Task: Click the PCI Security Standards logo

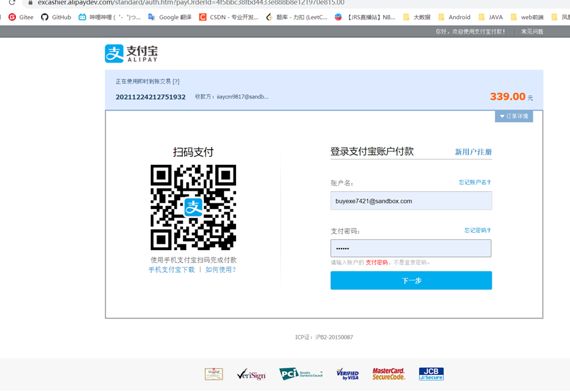Action: point(300,374)
